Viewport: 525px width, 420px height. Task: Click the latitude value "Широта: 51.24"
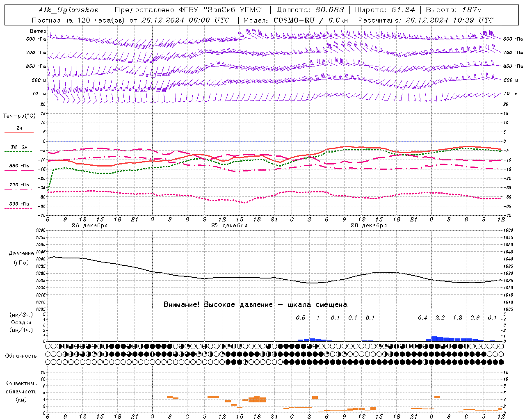click(385, 10)
